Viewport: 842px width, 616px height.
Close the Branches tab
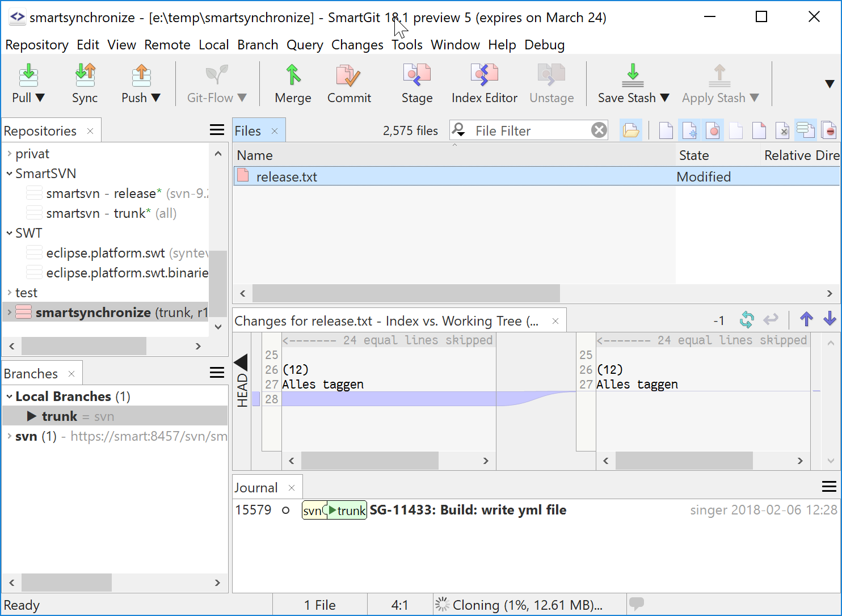[71, 374]
